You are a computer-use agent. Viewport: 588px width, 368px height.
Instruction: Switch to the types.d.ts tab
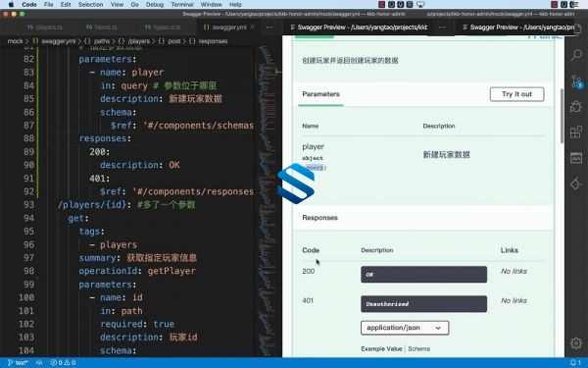point(163,27)
